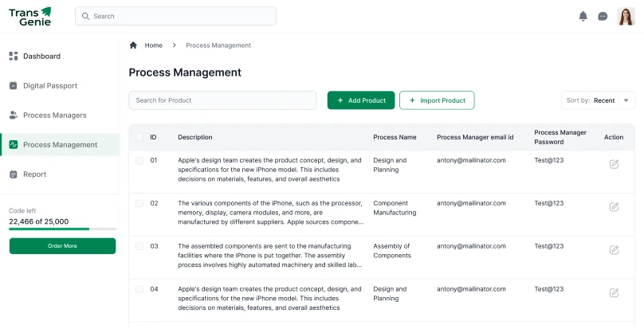
Task: Click the breadcrumb chevron separator
Action: (x=174, y=45)
